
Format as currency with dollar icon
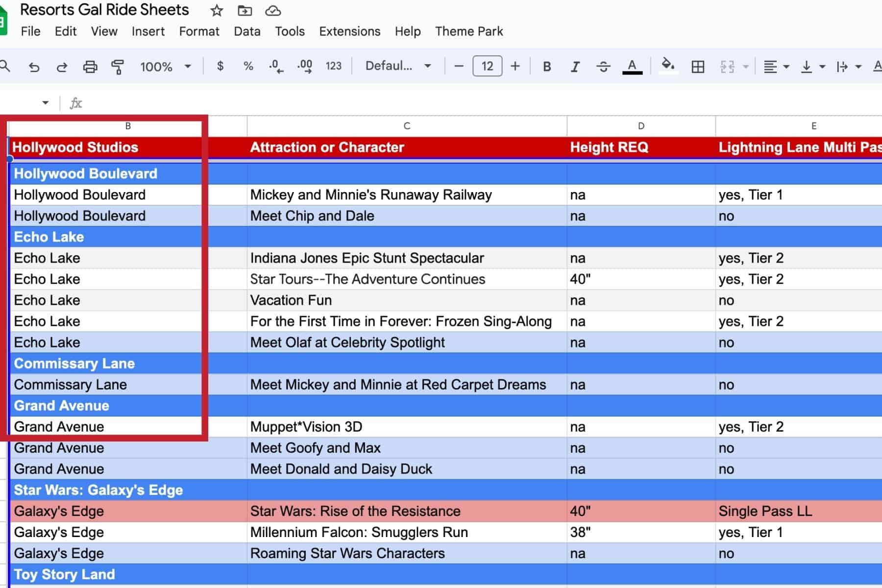tap(220, 66)
